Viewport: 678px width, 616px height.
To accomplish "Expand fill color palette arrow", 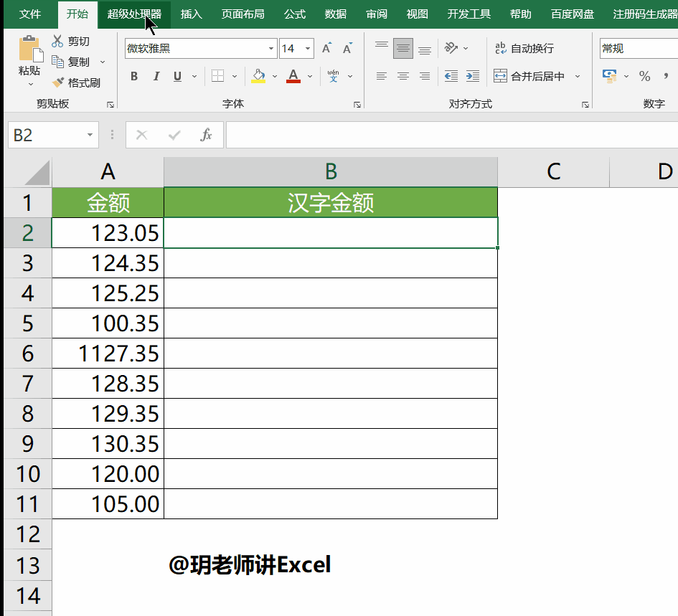I will coord(275,77).
